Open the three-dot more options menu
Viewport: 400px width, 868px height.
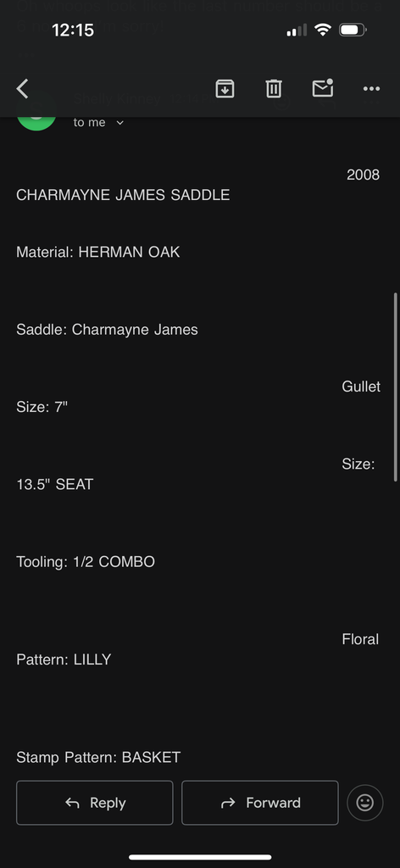[371, 88]
